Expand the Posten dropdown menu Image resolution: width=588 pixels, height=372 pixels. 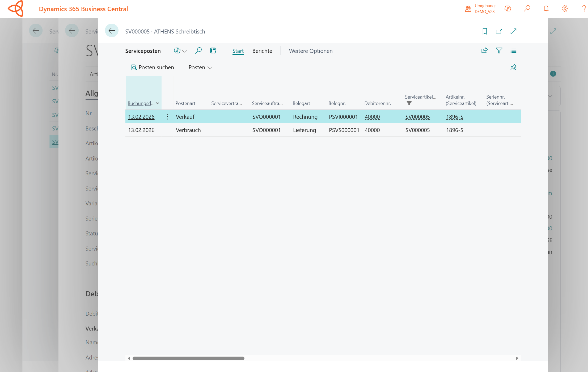[x=200, y=67]
